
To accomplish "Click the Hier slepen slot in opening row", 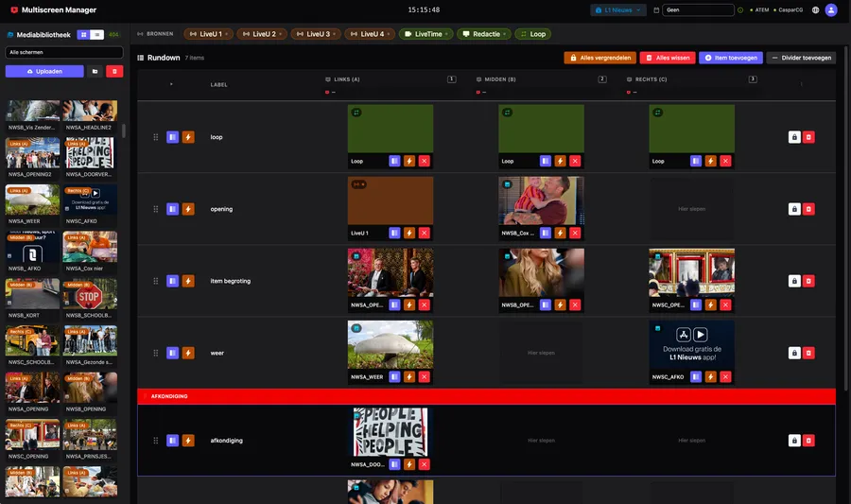I will coord(691,209).
